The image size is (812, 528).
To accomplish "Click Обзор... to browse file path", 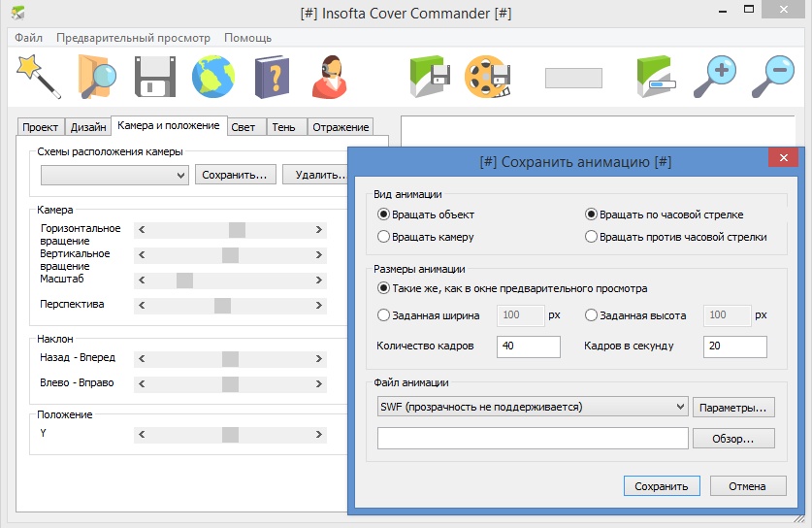I will pyautogui.click(x=733, y=439).
